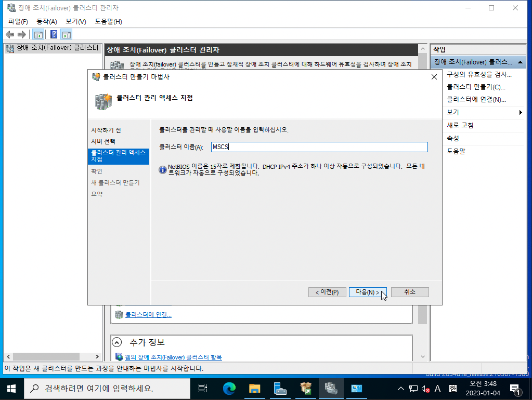Close the cluster creation wizard dialog
The image size is (532, 400).
pos(434,77)
